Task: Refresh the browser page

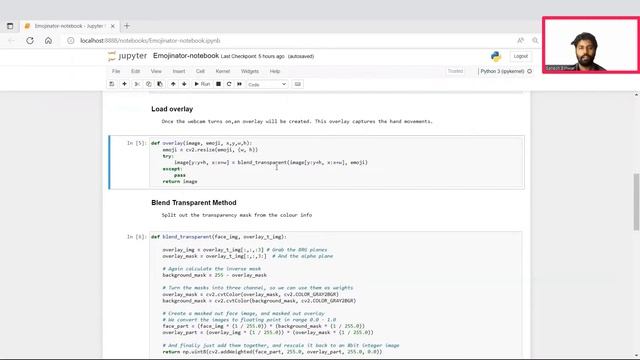Action: click(x=30, y=40)
